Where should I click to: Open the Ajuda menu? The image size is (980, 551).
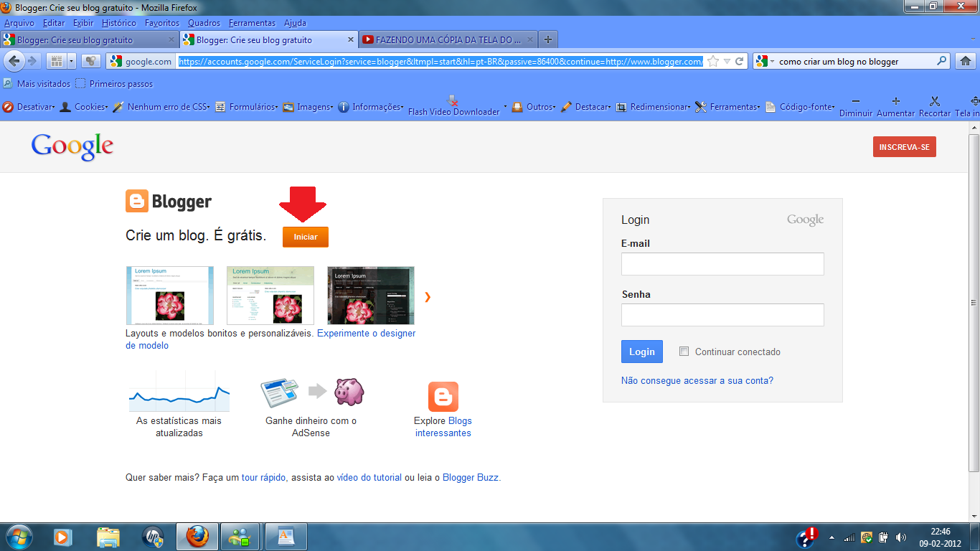(295, 23)
